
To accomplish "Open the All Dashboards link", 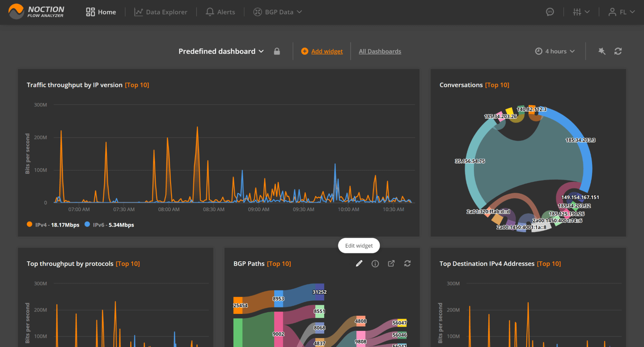I will [380, 51].
